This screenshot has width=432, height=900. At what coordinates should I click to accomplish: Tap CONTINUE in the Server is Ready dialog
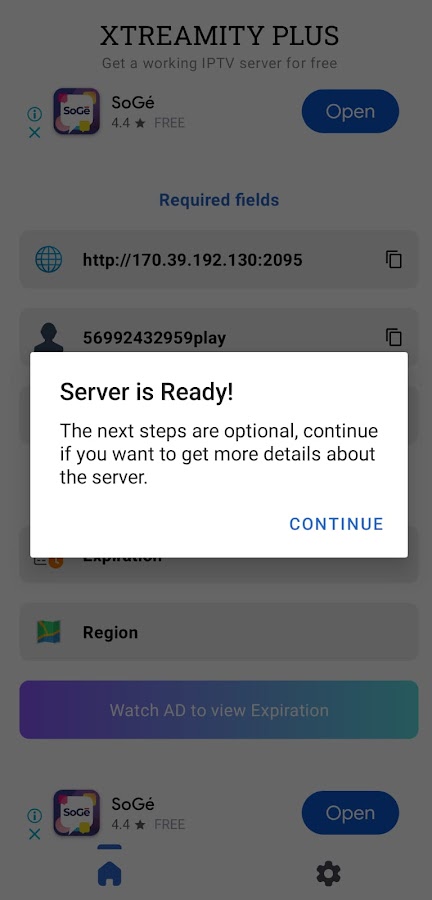point(336,523)
